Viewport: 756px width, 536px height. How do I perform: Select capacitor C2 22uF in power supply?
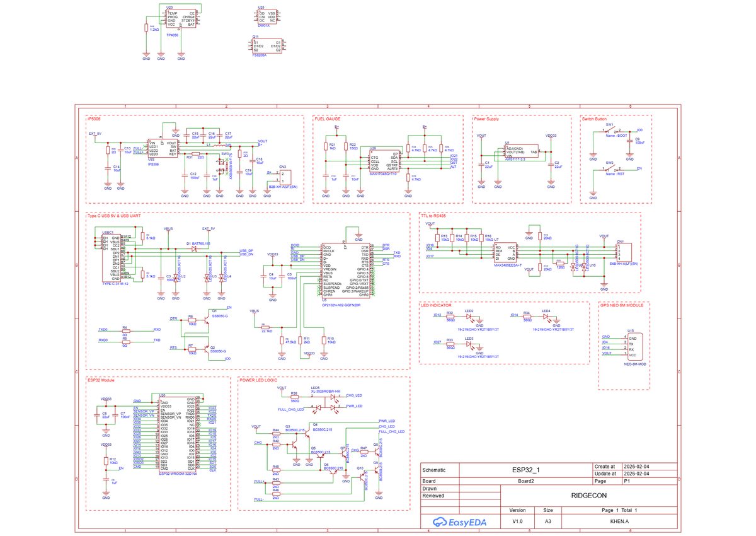click(551, 165)
